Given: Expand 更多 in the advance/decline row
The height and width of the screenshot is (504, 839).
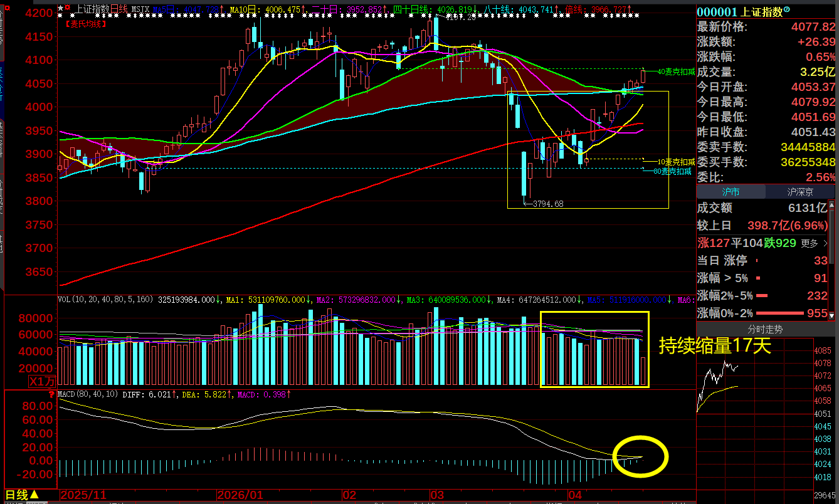Looking at the screenshot, I should click(x=813, y=243).
